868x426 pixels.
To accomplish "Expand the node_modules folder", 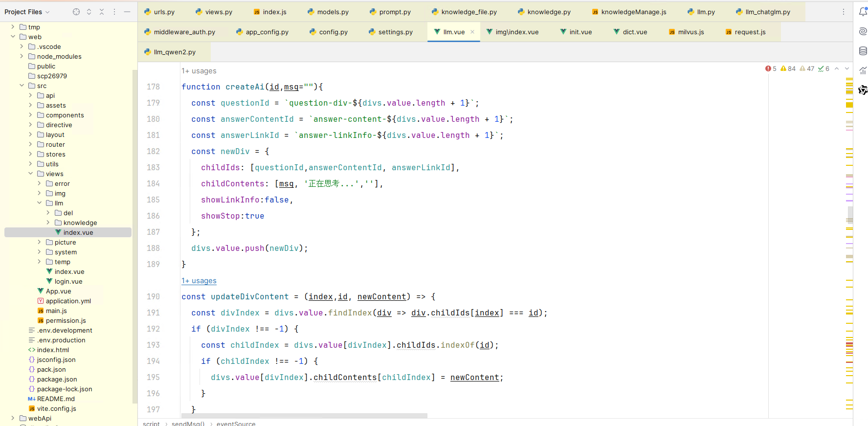I will (22, 56).
